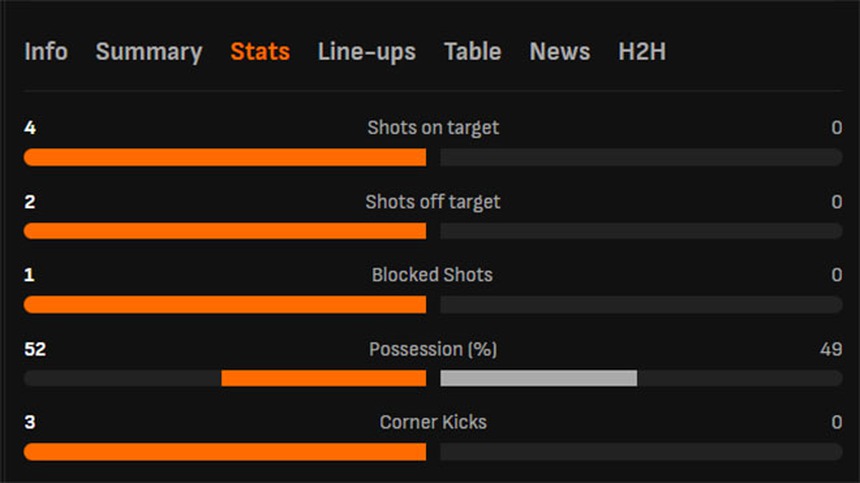Click the Shots off target label

(x=433, y=201)
